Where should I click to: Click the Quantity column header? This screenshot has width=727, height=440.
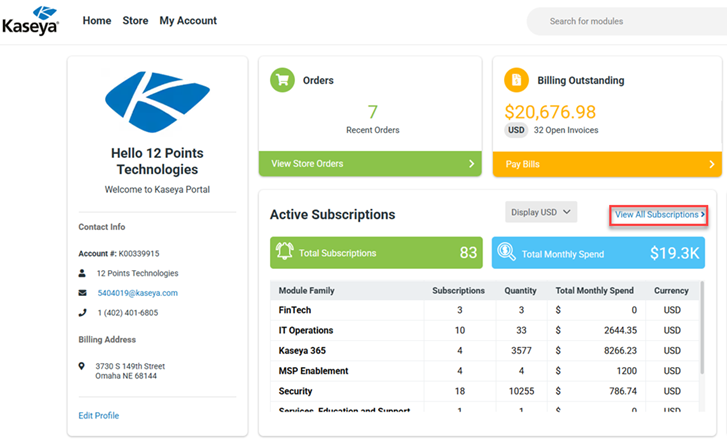[520, 291]
